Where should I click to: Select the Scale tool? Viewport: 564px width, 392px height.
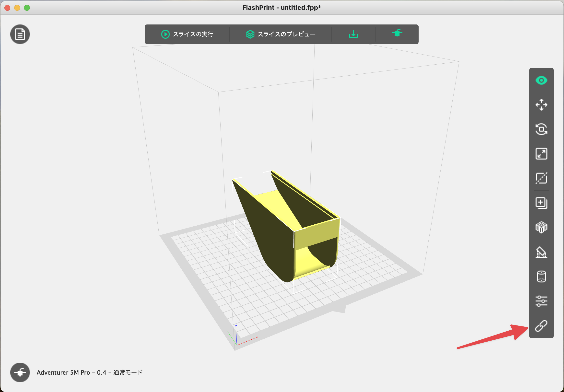point(541,154)
